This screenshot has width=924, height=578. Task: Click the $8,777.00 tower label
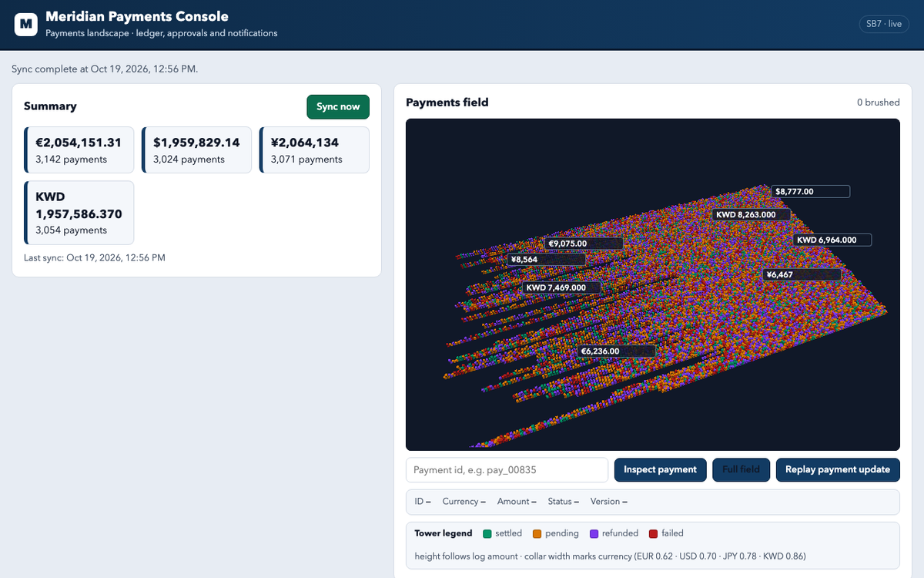(x=811, y=191)
